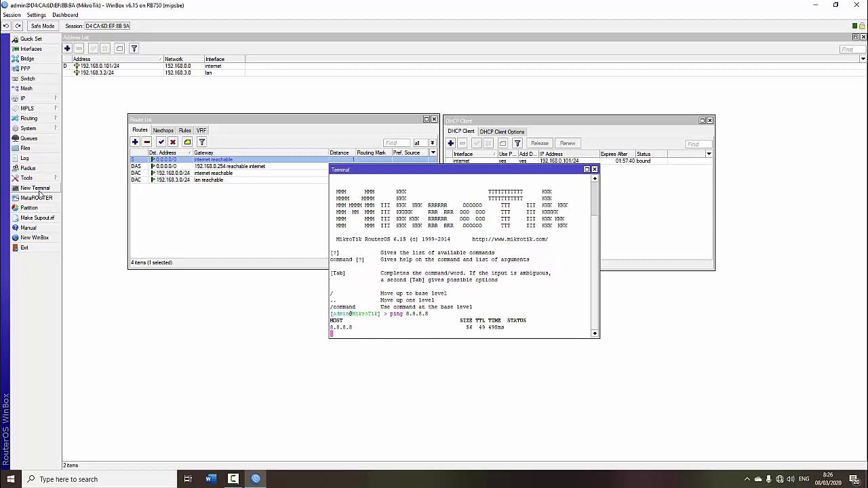Image resolution: width=868 pixels, height=488 pixels.
Task: Click Release button in DHCP Client
Action: coord(540,143)
